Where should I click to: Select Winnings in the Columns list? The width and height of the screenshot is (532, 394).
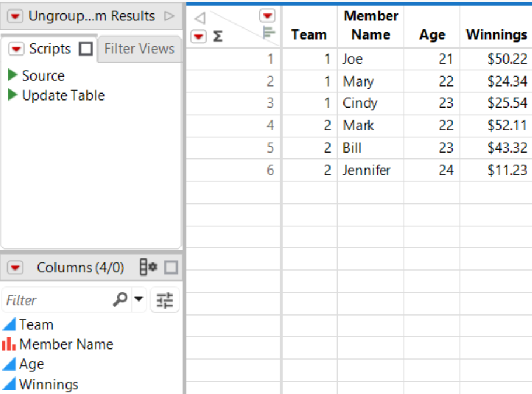click(47, 383)
